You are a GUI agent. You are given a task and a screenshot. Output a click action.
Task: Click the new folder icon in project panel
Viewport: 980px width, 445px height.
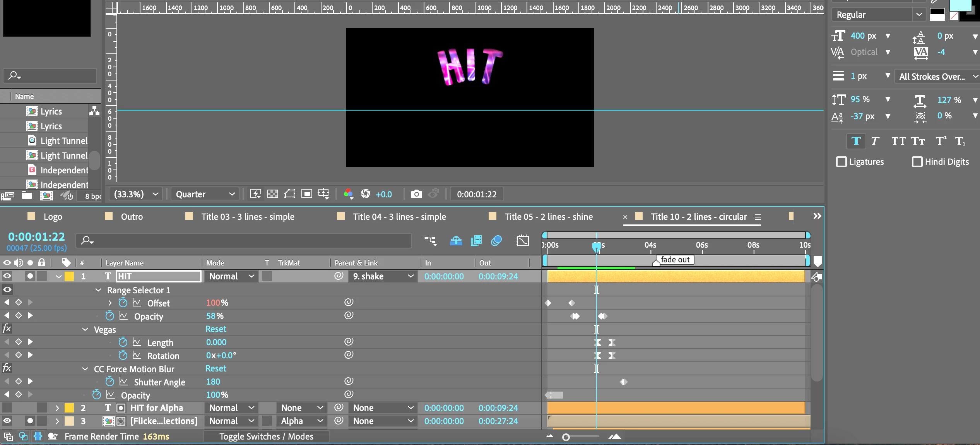(27, 196)
